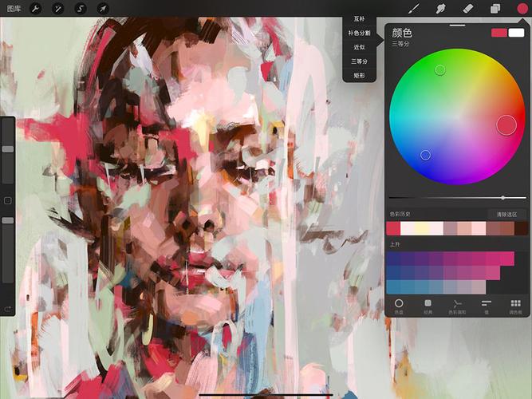The image size is (532, 399).
Task: Activate the Transform arrow tool
Action: (x=103, y=9)
